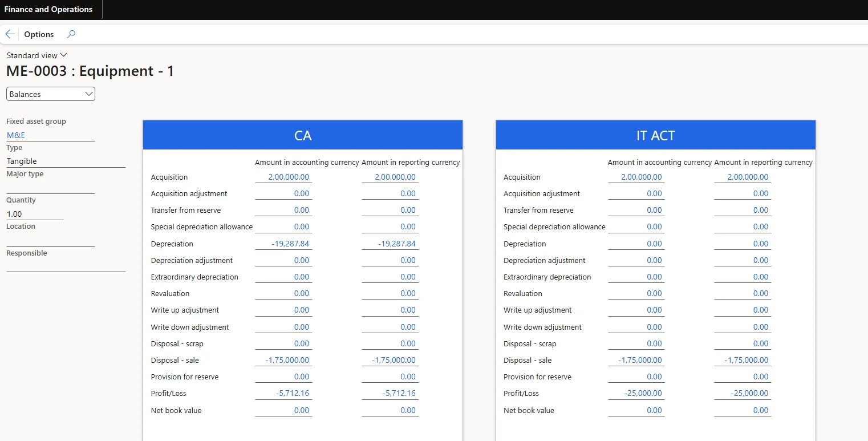Open IT ACT Revaluation accounting currency amount
The width and height of the screenshot is (868, 441).
click(x=636, y=293)
